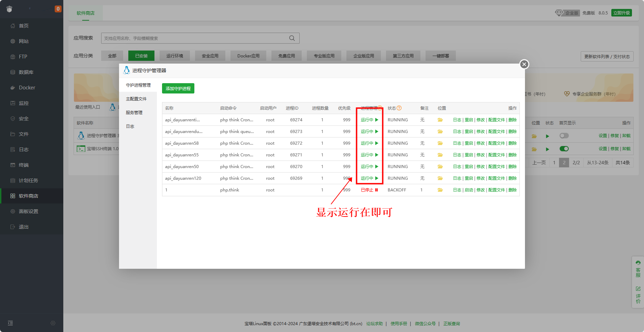The height and width of the screenshot is (332, 644).
Task: Click 重启 for api_dayuanren120 process
Action: 469,178
